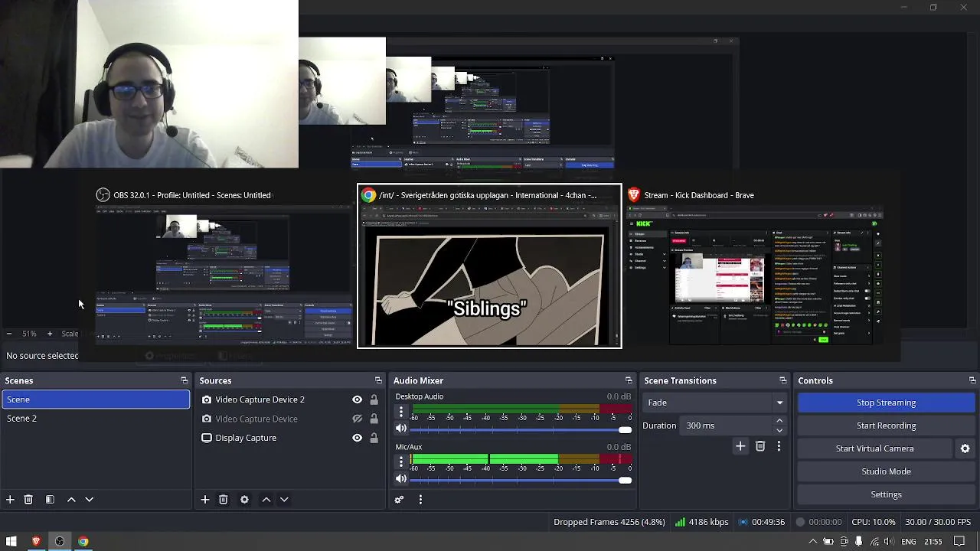This screenshot has height=551, width=980.
Task: Click Start Virtual Camera button
Action: [x=874, y=448]
